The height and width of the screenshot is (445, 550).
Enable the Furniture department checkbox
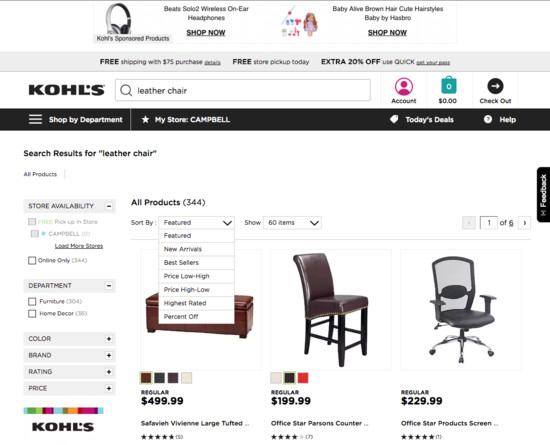click(32, 302)
